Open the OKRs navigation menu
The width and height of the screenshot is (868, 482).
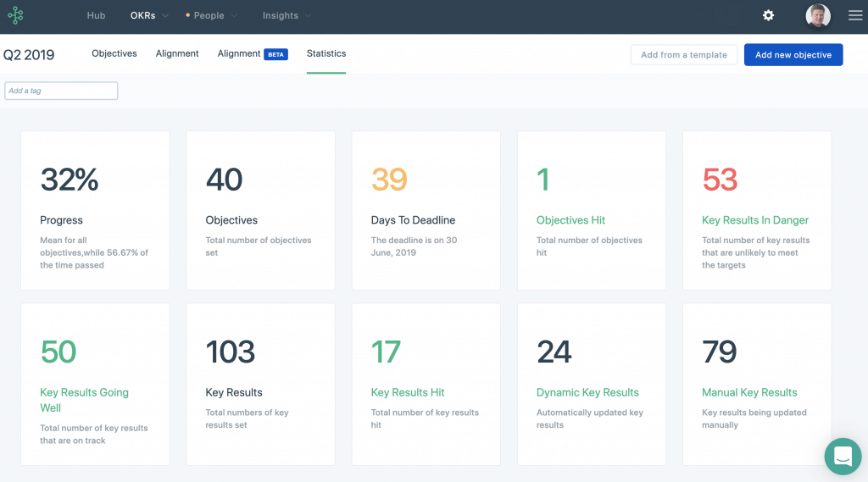click(x=142, y=15)
